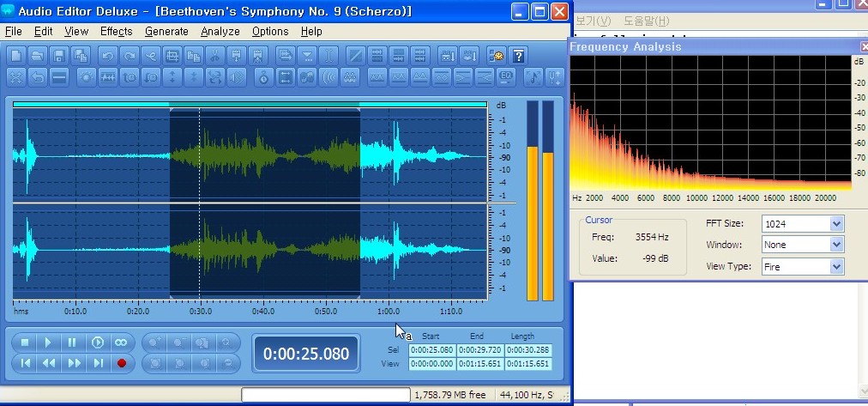This screenshot has height=406, width=868.
Task: Open the File menu
Action: (13, 32)
